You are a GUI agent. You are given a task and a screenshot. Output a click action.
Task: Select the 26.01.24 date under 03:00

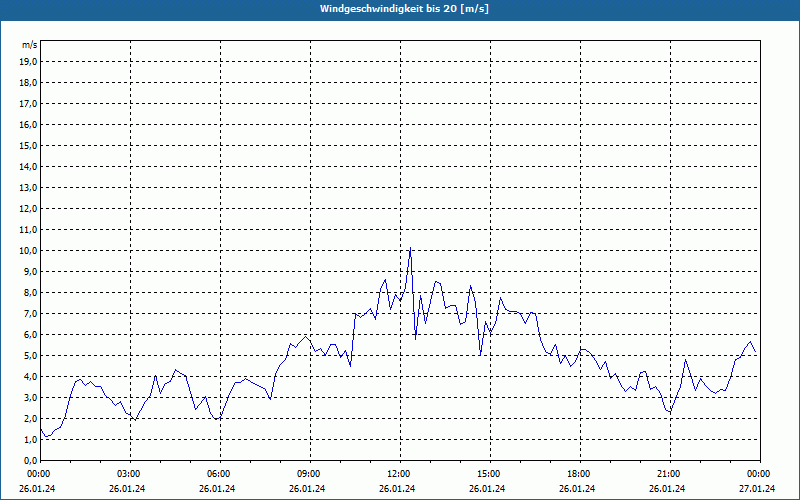127,489
